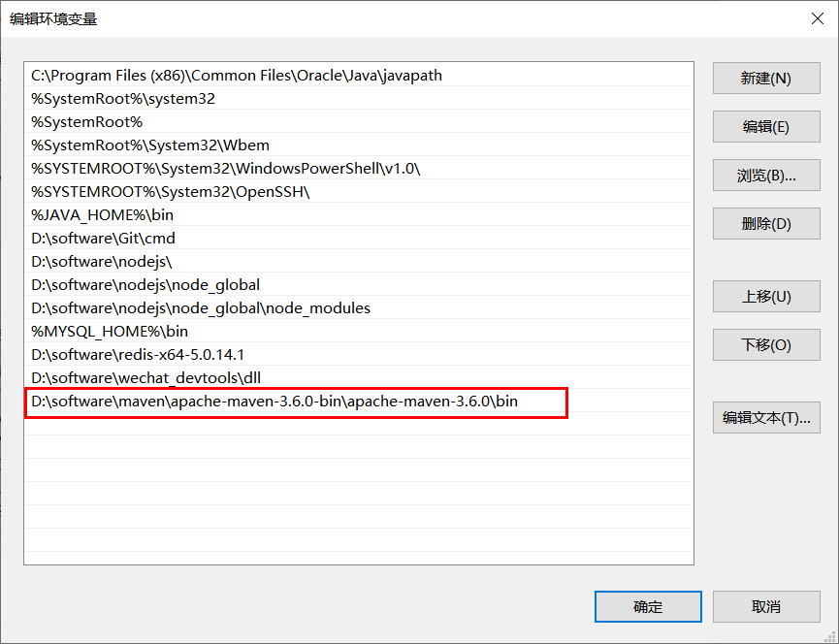Select the redis-x64-5.0.14.1 path entry

pos(359,355)
